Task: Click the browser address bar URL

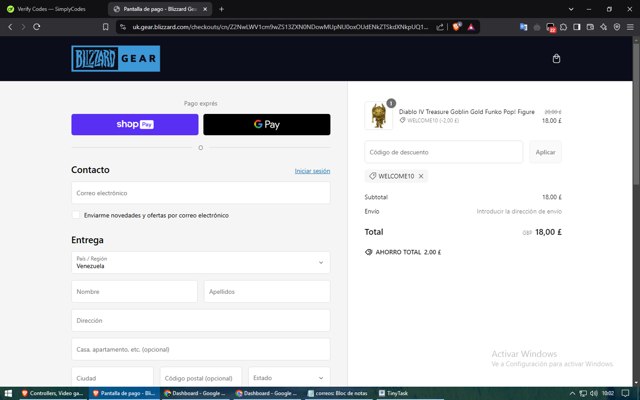Action: [x=280, y=27]
